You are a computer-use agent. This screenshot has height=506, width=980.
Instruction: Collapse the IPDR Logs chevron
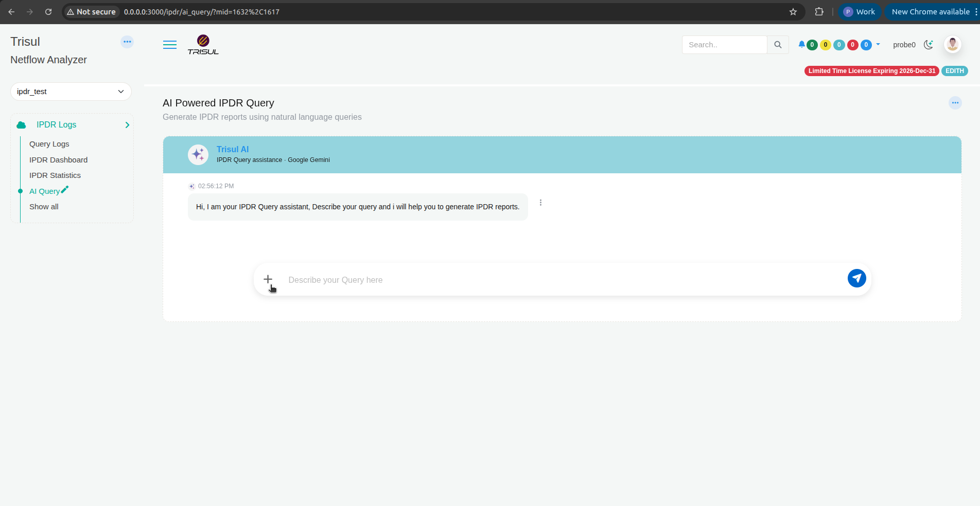pyautogui.click(x=127, y=125)
